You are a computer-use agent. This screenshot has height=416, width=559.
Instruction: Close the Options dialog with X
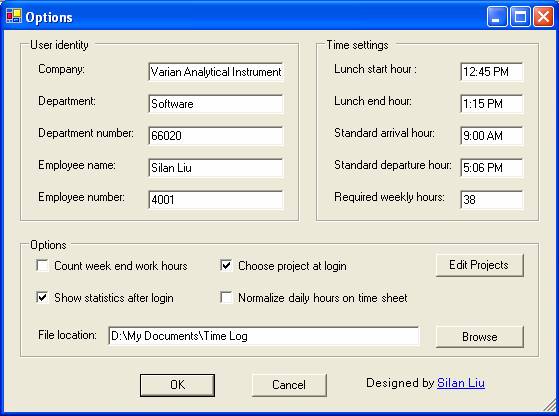[x=543, y=16]
